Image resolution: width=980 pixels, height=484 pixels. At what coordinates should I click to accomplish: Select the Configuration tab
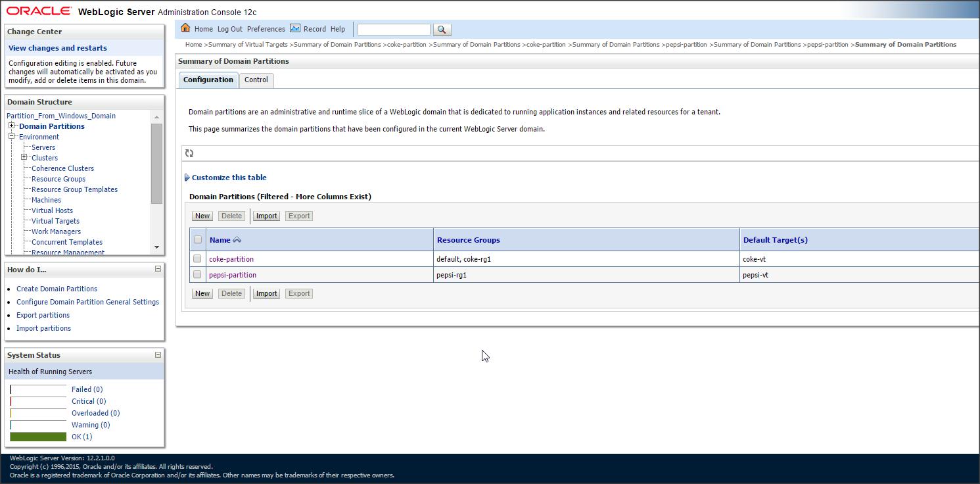click(x=208, y=80)
